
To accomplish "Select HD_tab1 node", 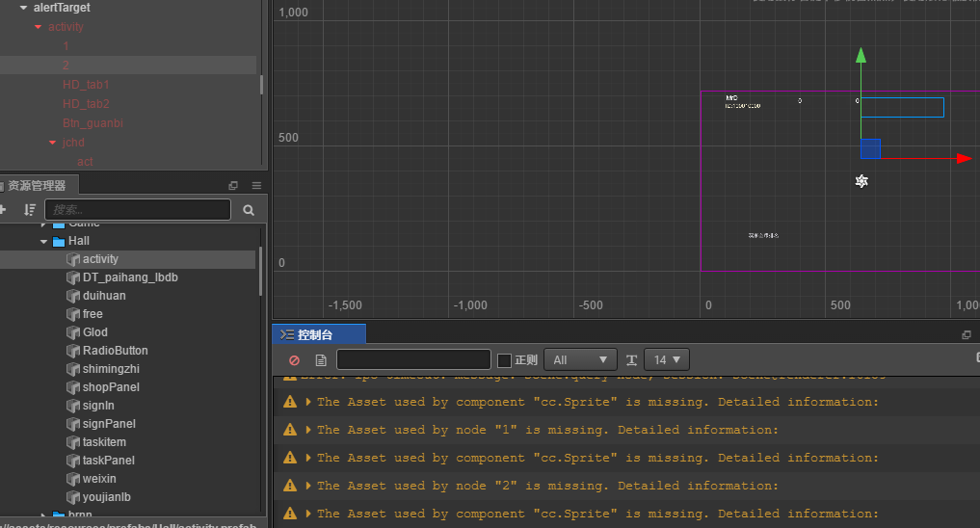I will 86,85.
